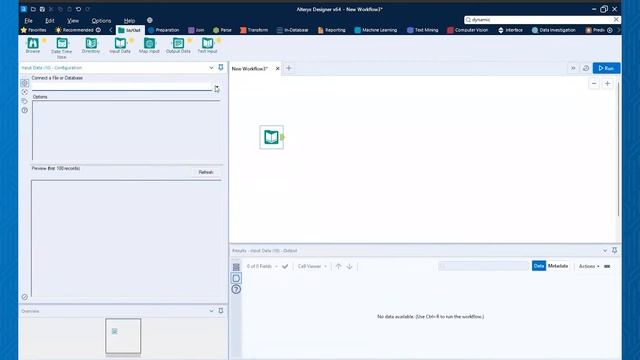Viewport: 640px width, 360px height.
Task: Select the Text Input tool
Action: [207, 45]
